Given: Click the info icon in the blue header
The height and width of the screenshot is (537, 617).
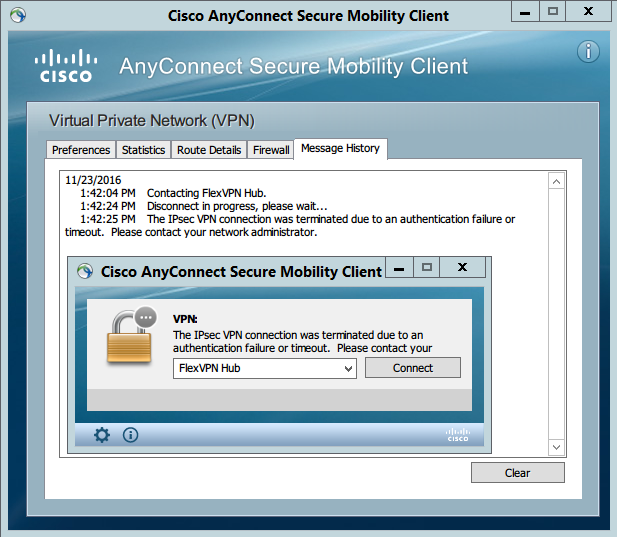Looking at the screenshot, I should coord(588,52).
